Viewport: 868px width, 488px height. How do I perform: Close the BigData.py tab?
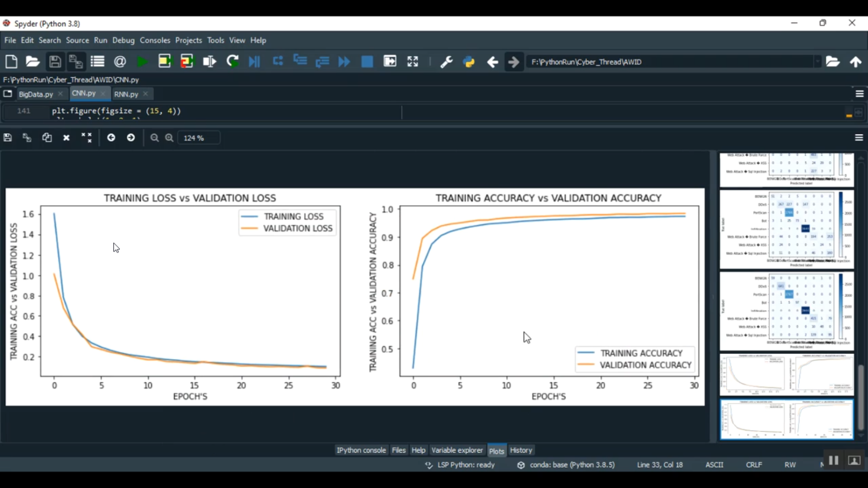60,94
